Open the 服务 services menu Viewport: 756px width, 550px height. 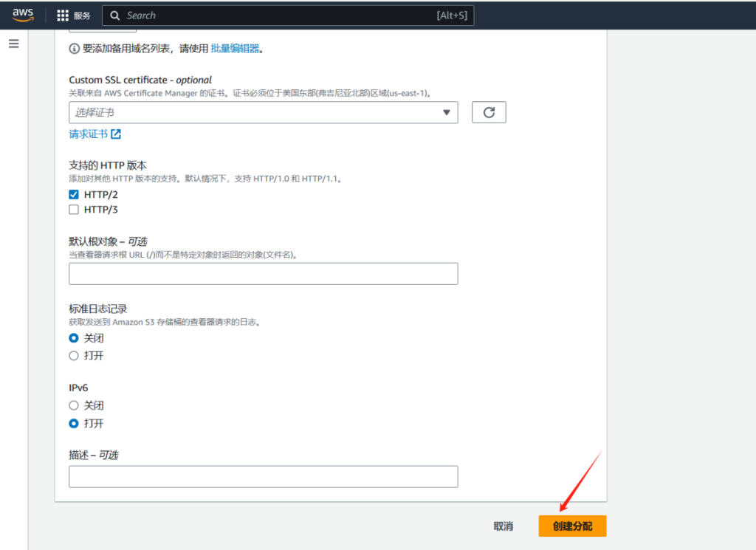(82, 16)
